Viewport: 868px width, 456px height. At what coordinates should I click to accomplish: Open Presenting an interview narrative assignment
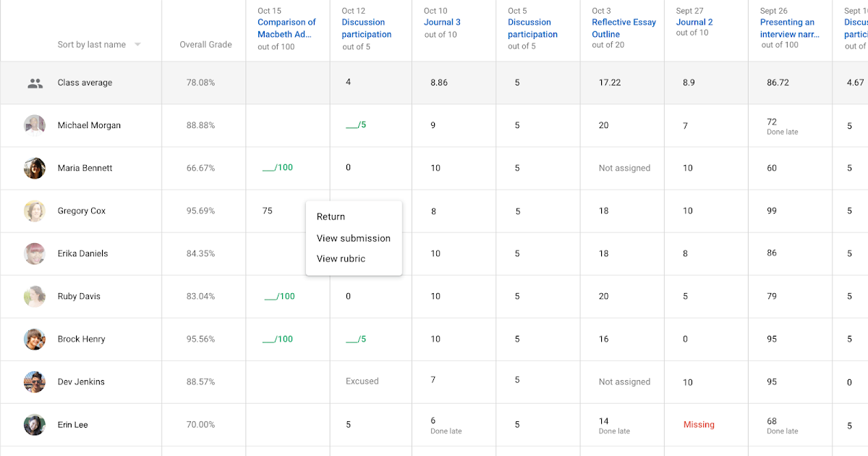tap(787, 28)
